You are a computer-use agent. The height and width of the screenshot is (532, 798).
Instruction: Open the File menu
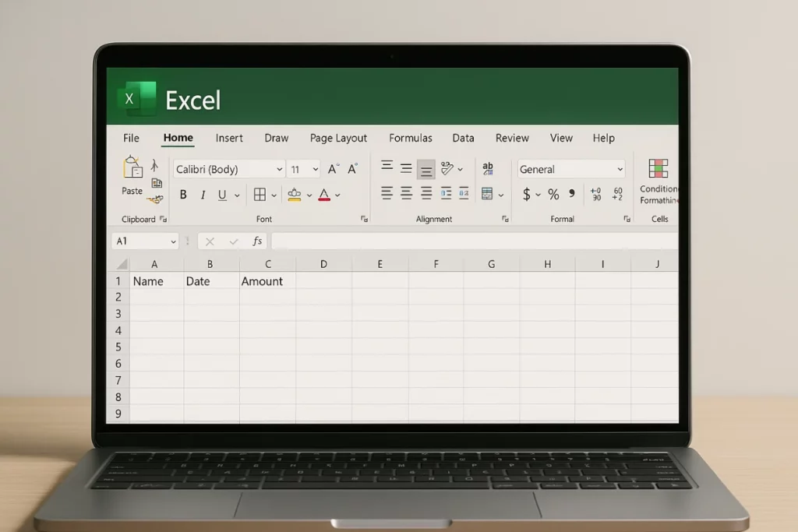click(131, 138)
